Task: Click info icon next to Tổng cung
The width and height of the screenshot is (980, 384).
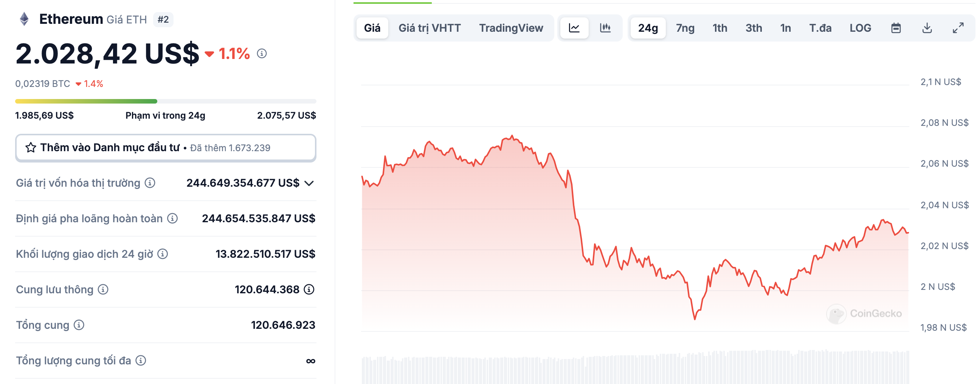Action: pyautogui.click(x=78, y=325)
